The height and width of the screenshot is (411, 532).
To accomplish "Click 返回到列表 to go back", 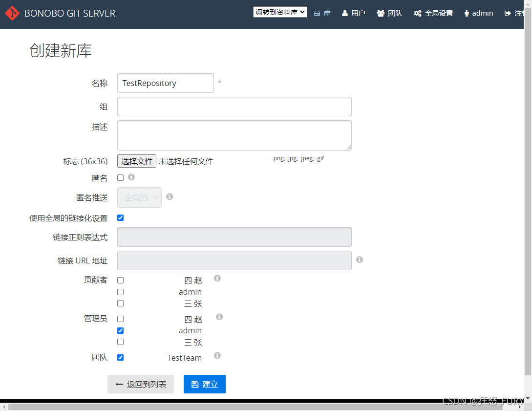I will tap(140, 384).
